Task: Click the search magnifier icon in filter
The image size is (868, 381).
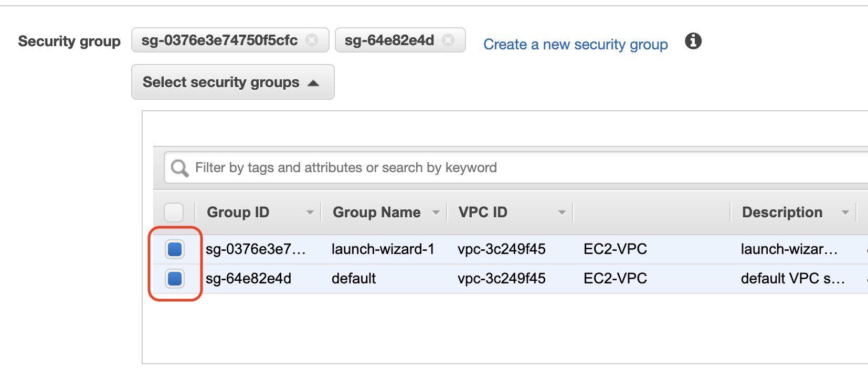Action: click(179, 168)
